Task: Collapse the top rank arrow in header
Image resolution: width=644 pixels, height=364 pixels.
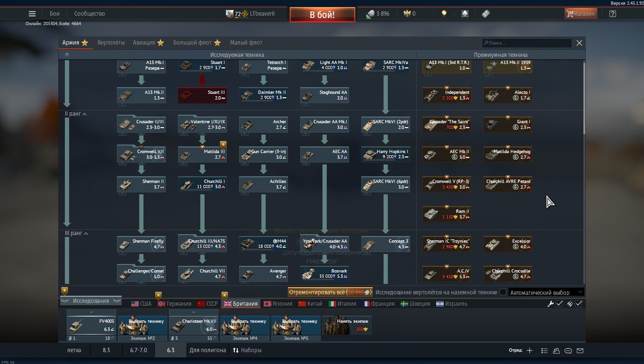Action: click(67, 55)
